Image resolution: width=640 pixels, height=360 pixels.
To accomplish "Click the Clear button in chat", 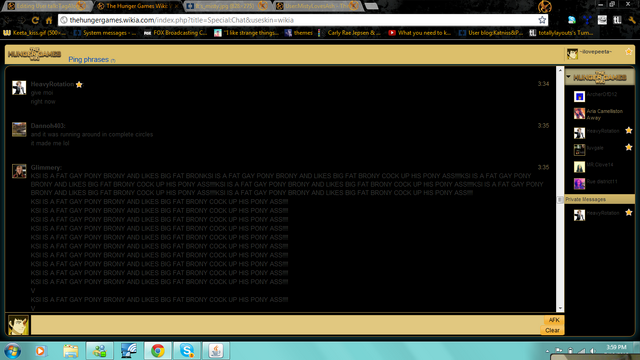I will [552, 330].
